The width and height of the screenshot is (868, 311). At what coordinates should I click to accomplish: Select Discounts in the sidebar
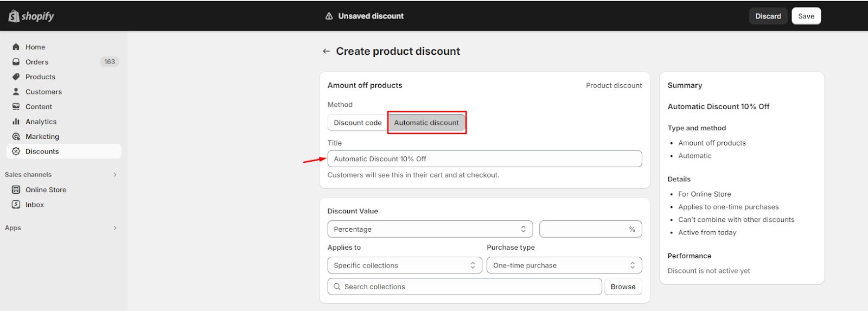click(64, 151)
